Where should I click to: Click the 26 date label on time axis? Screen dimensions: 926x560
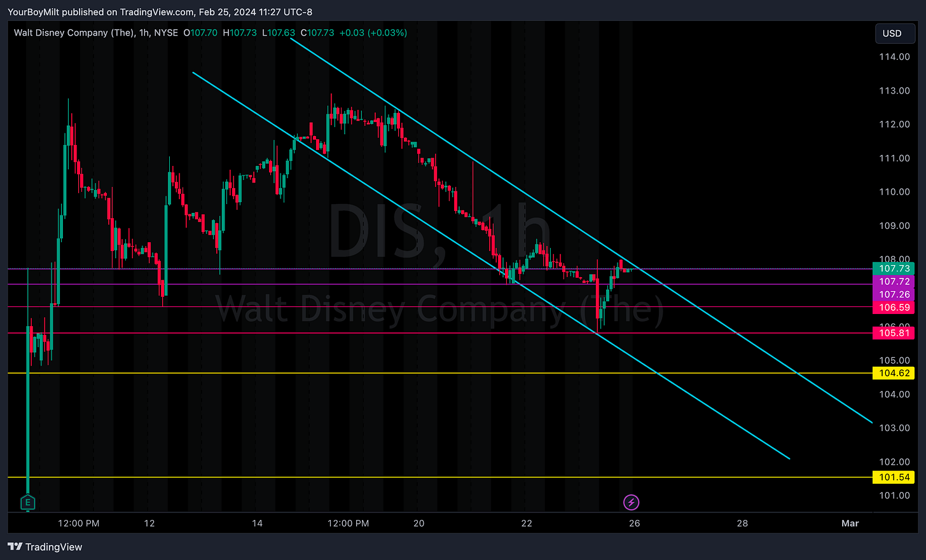pos(634,523)
